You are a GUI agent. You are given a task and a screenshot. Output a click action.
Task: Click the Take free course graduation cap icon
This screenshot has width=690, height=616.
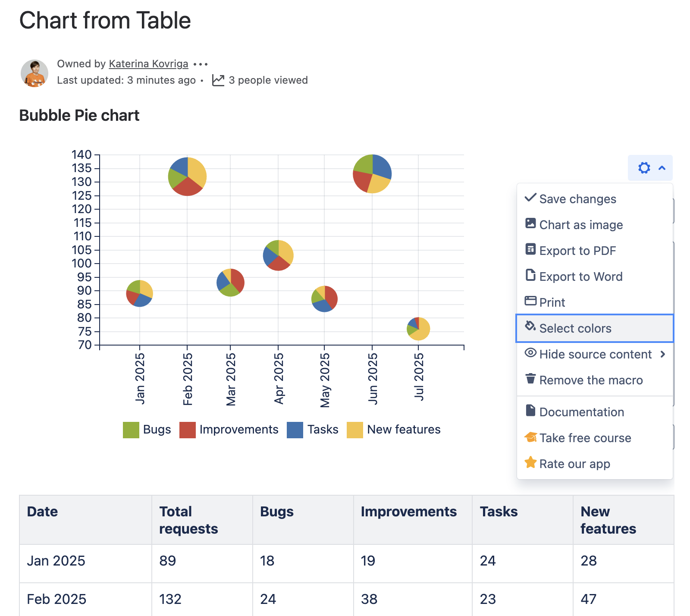coord(530,437)
